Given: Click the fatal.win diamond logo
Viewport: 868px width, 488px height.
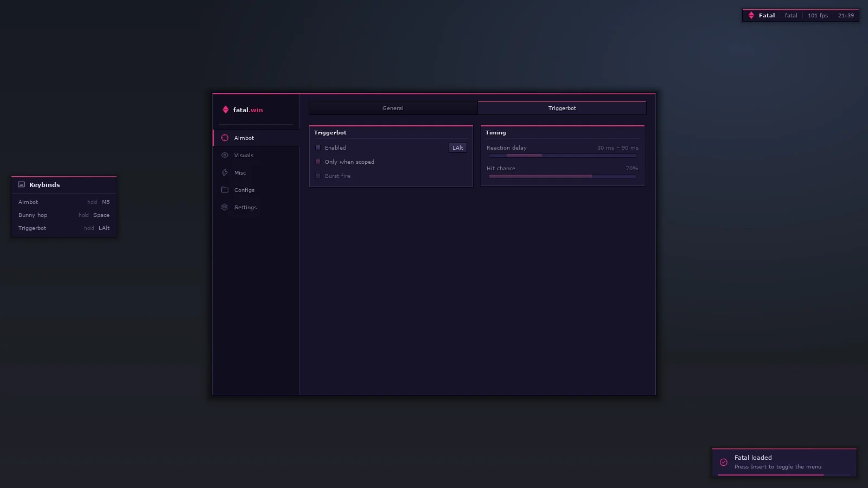Looking at the screenshot, I should (x=225, y=110).
